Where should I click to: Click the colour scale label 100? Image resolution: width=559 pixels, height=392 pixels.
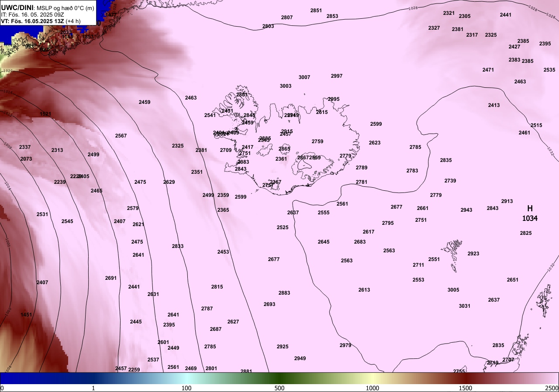[186, 388]
